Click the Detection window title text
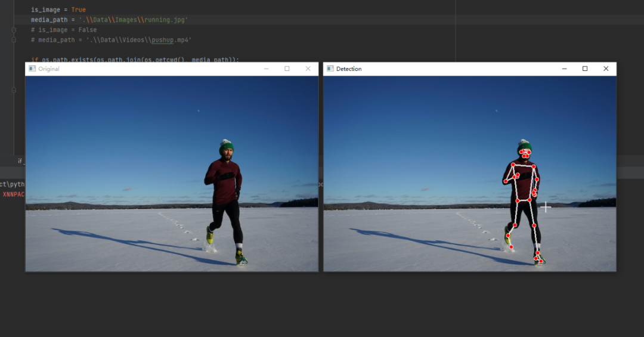 pyautogui.click(x=349, y=69)
